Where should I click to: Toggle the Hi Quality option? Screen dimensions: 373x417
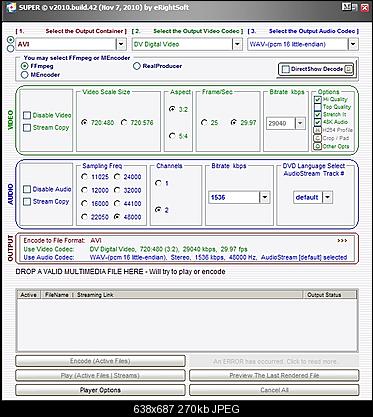pos(318,99)
